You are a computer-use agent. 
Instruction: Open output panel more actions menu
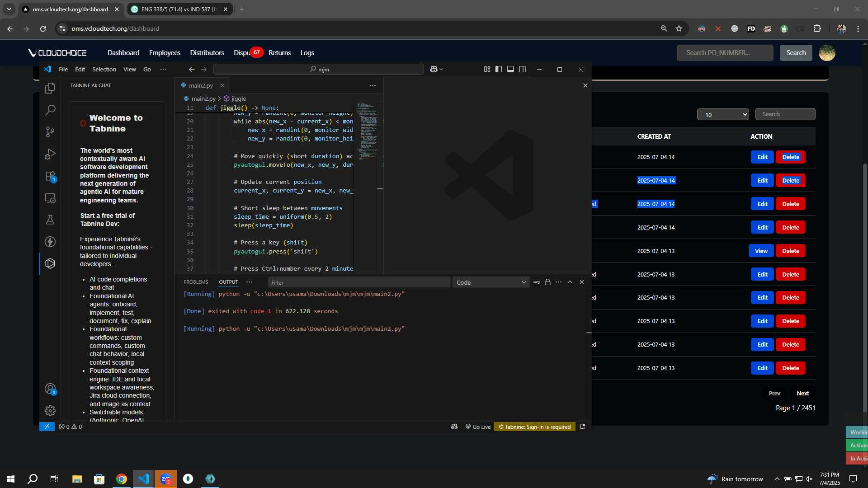tap(559, 282)
